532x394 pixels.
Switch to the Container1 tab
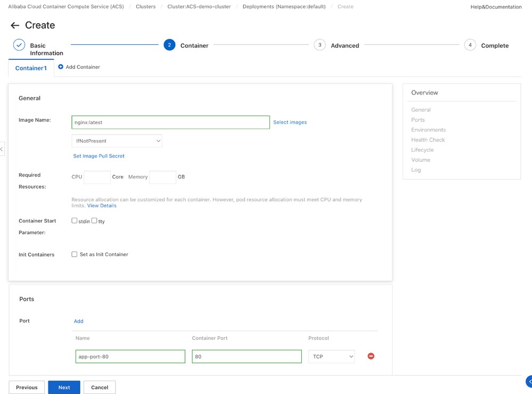pyautogui.click(x=31, y=68)
